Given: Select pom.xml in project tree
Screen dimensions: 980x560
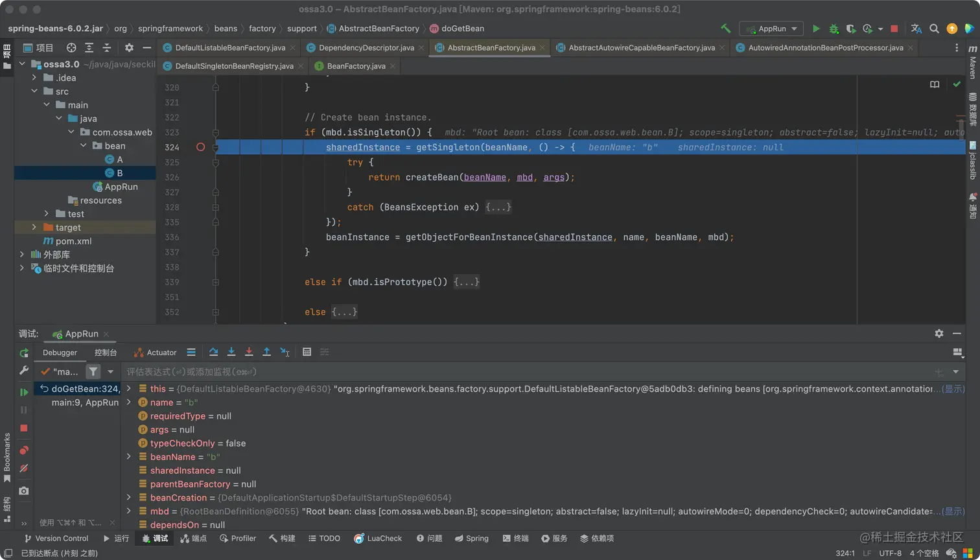Looking at the screenshot, I should pyautogui.click(x=67, y=241).
